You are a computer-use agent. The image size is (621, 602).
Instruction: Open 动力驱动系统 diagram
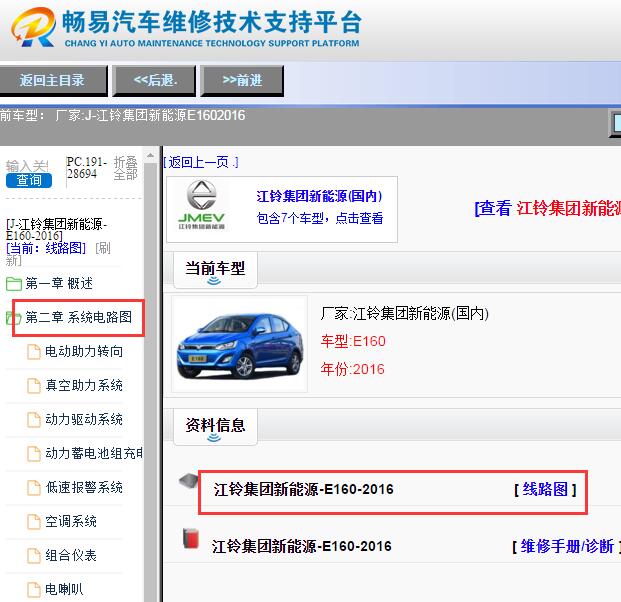pyautogui.click(x=84, y=420)
